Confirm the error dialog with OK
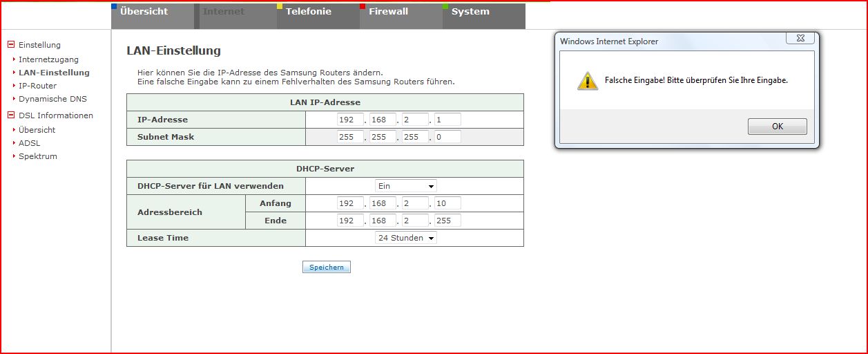Viewport: 868px width, 354px height. [777, 127]
